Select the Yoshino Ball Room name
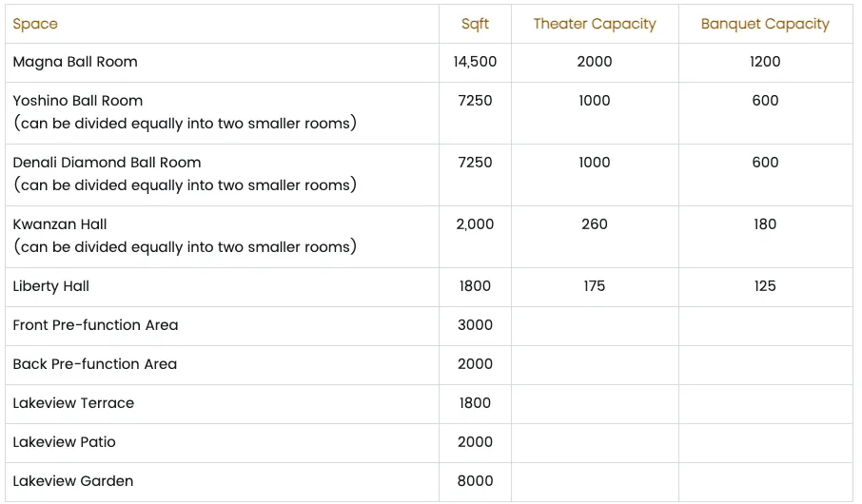Screen dimensions: 862x504 [77, 101]
